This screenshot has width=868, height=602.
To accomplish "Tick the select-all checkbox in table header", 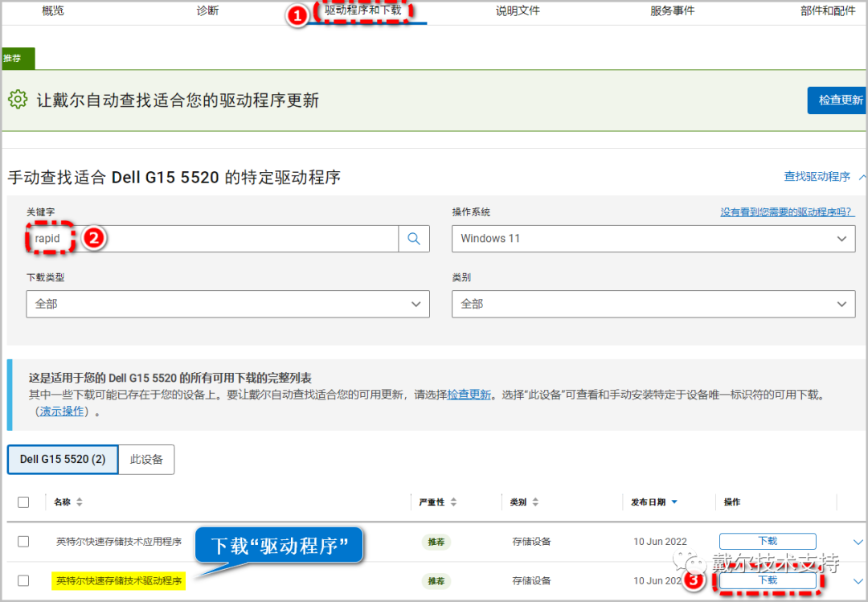I will 23,502.
